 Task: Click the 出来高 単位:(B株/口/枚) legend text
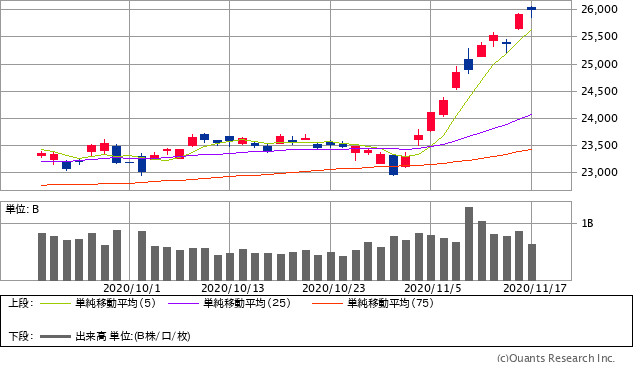(x=133, y=336)
